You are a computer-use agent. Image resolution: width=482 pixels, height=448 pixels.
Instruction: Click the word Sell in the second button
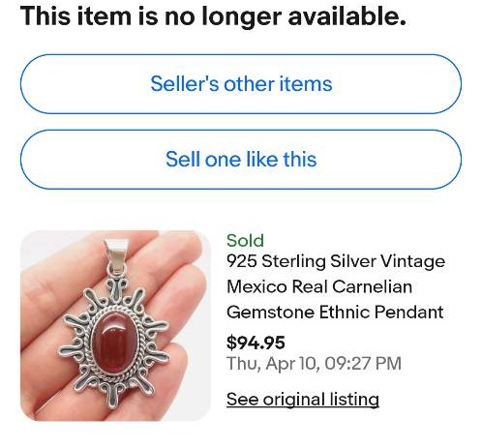[183, 160]
